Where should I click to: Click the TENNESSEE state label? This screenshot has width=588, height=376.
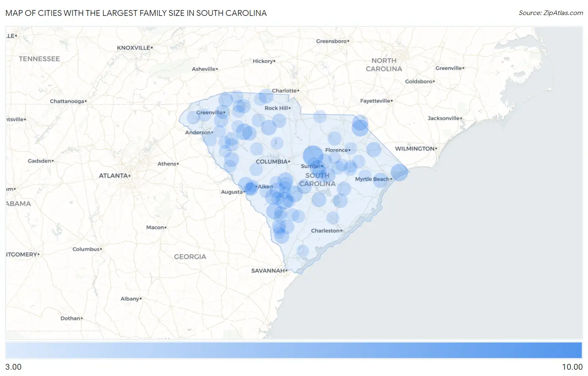tap(39, 59)
